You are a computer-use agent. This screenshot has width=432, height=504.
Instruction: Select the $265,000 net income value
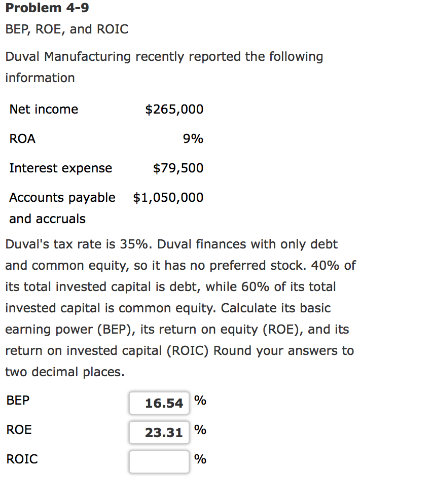[174, 110]
